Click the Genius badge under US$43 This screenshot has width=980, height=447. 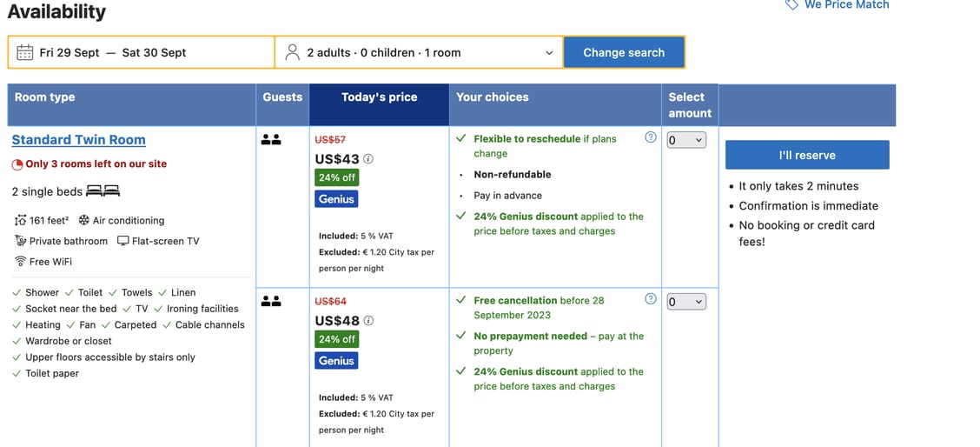pos(336,199)
